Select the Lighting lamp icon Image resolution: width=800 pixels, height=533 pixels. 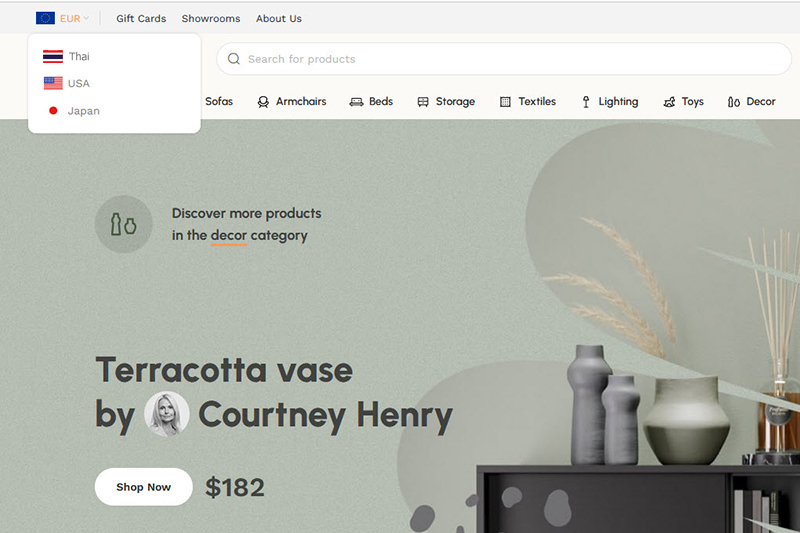[x=586, y=102]
